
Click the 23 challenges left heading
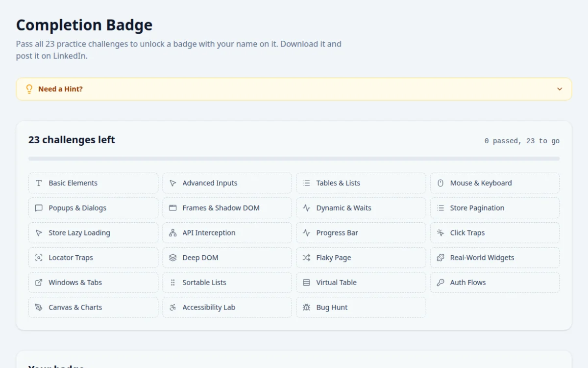coord(72,140)
